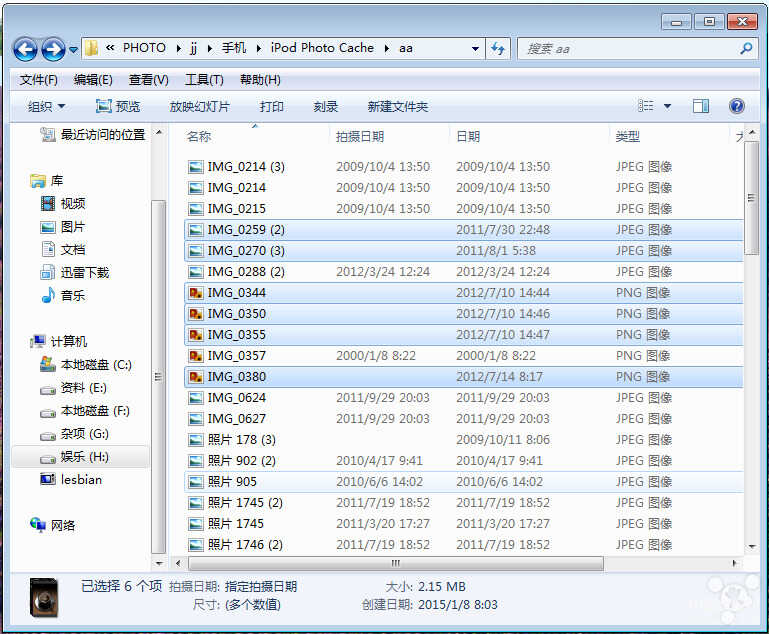
Task: Click the change view icon
Action: click(x=645, y=106)
